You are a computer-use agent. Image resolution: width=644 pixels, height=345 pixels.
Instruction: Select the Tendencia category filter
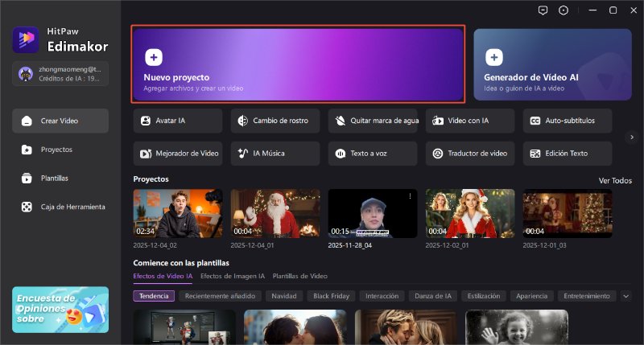[154, 296]
